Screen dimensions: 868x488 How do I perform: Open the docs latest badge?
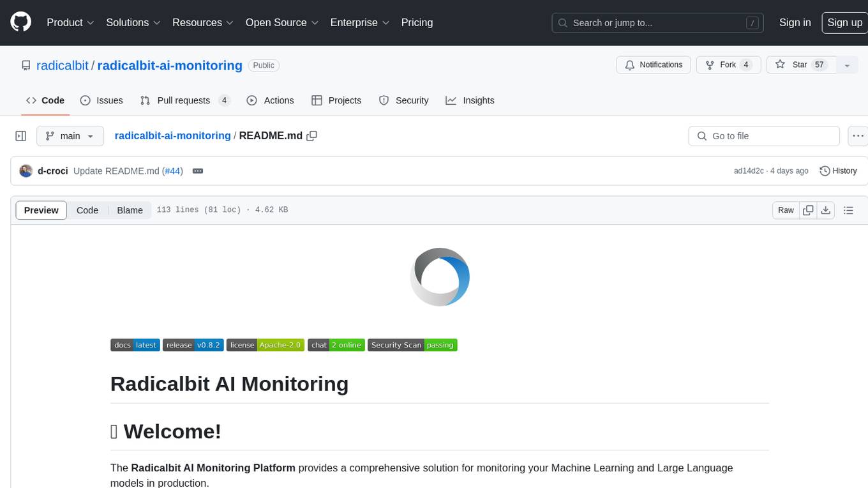point(135,345)
